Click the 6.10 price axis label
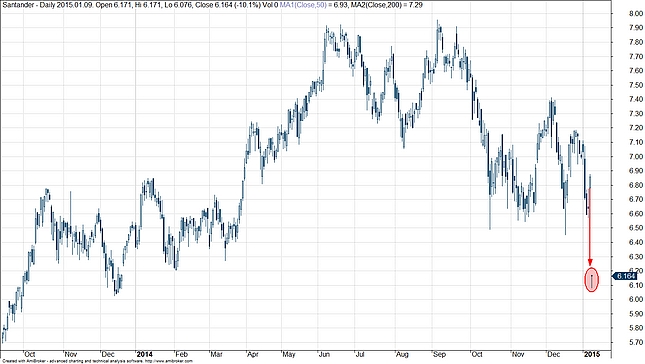Image resolution: width=645 pixels, height=364 pixels. pos(636,285)
